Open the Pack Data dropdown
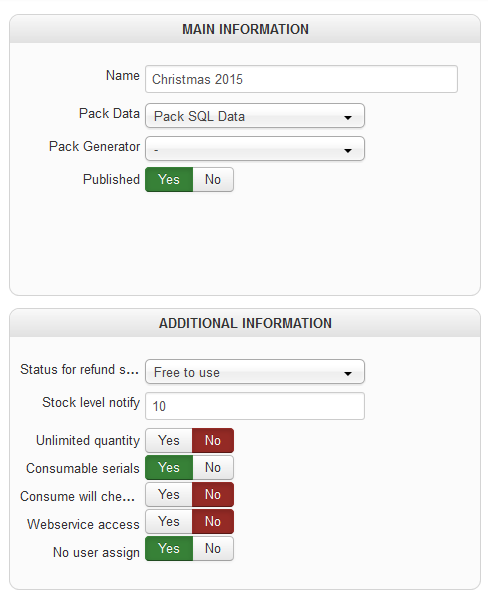The height and width of the screenshot is (598, 488). point(255,116)
